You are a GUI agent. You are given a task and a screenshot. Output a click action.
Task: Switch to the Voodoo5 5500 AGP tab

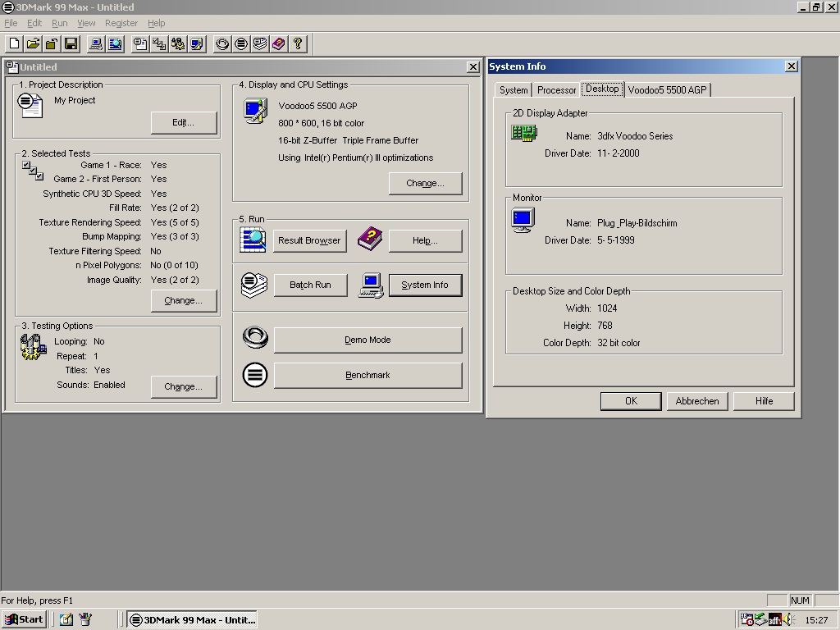pos(667,90)
